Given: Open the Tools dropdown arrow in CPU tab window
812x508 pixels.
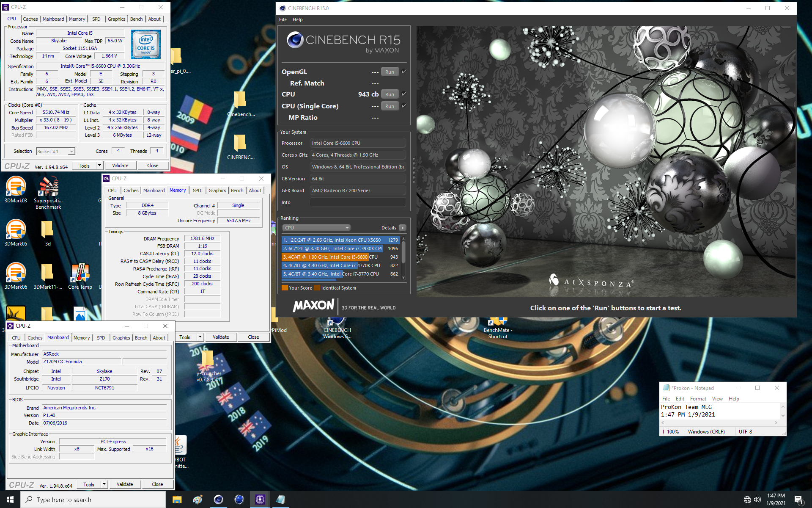Looking at the screenshot, I should click(x=100, y=166).
